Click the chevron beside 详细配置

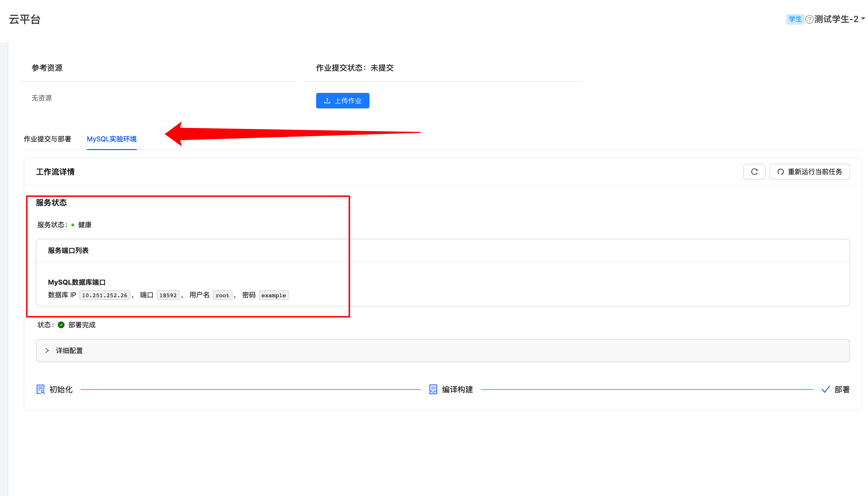pos(47,351)
